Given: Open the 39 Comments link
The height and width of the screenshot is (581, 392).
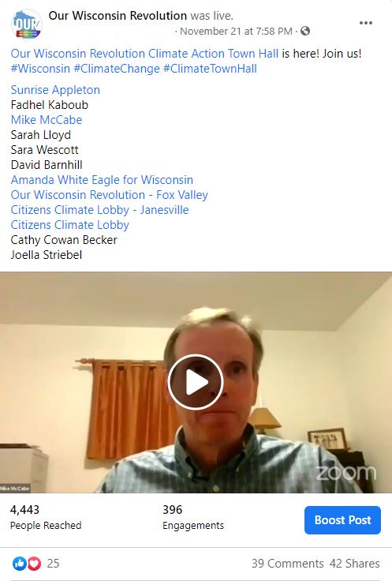Looking at the screenshot, I should coord(288,564).
